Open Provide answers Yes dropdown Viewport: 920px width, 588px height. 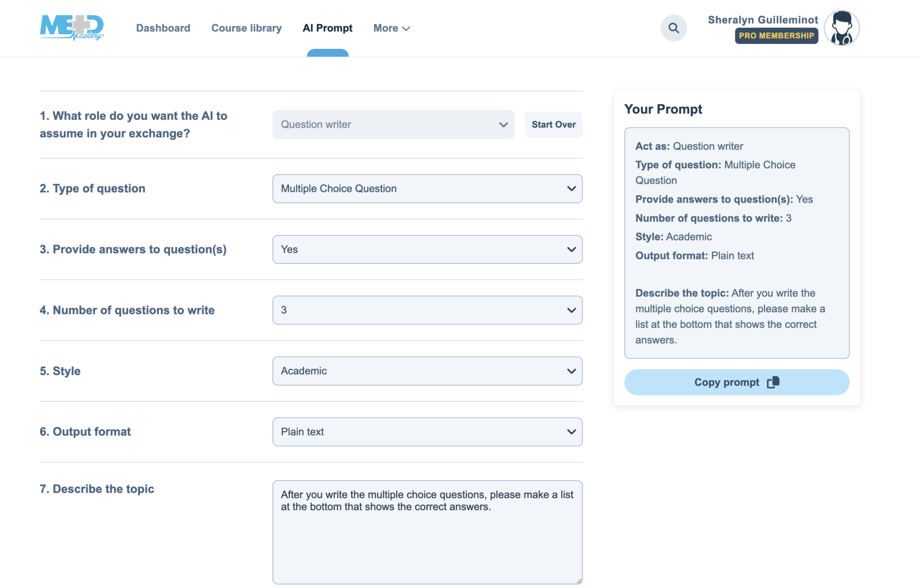pyautogui.click(x=427, y=249)
